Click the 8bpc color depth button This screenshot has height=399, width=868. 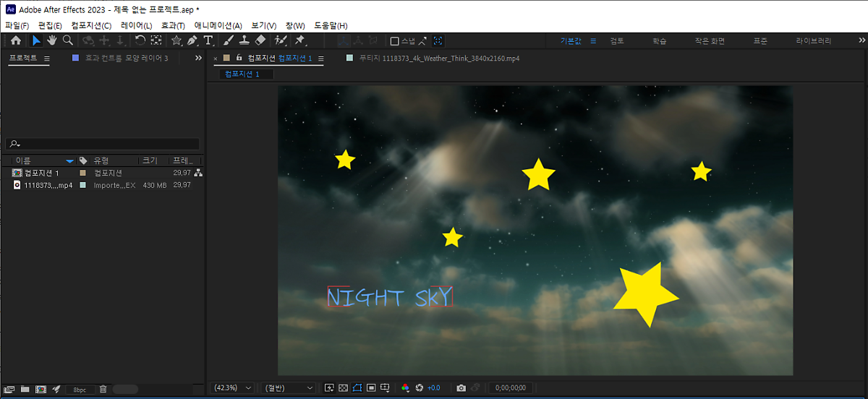(79, 389)
